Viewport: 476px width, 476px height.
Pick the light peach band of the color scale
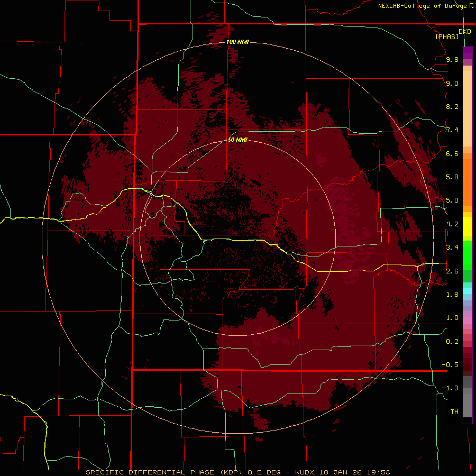click(x=467, y=108)
